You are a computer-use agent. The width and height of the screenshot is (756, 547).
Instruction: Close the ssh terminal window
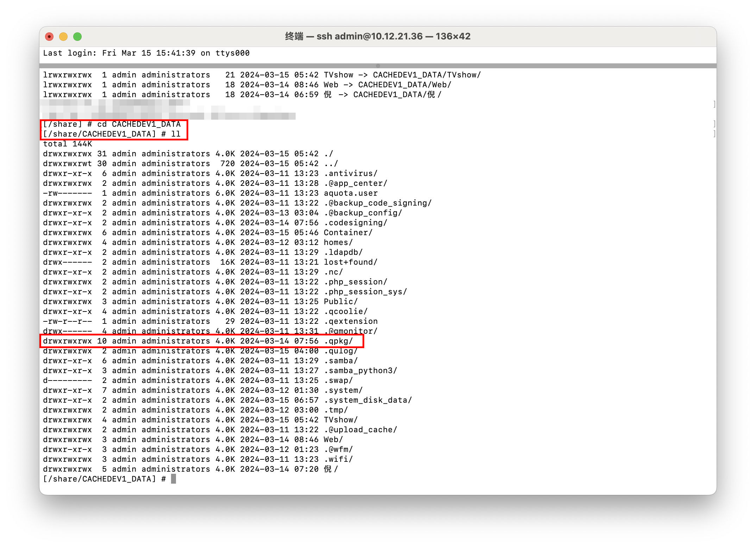pyautogui.click(x=49, y=37)
